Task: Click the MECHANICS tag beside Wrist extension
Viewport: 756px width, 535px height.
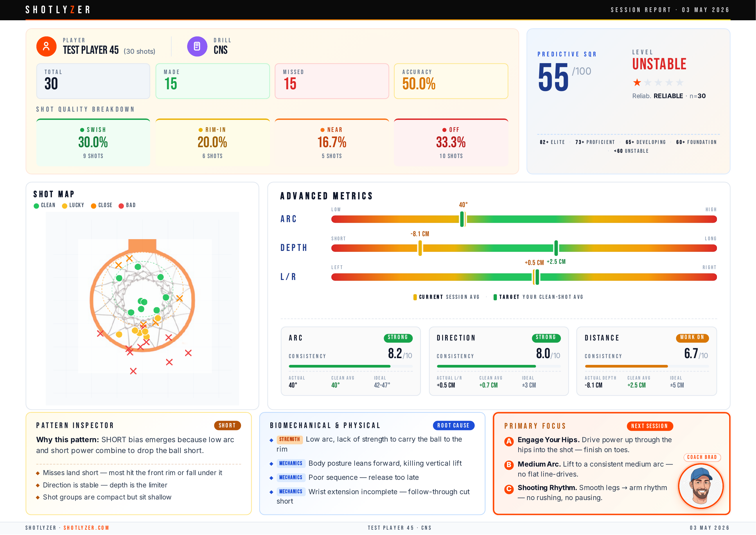Action: [x=291, y=492]
